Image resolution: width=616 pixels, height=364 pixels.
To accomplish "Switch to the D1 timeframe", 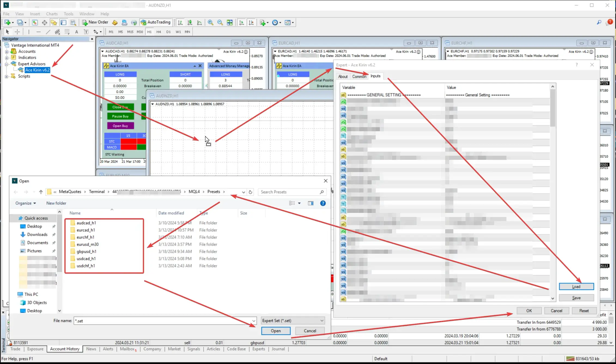I will [168, 32].
